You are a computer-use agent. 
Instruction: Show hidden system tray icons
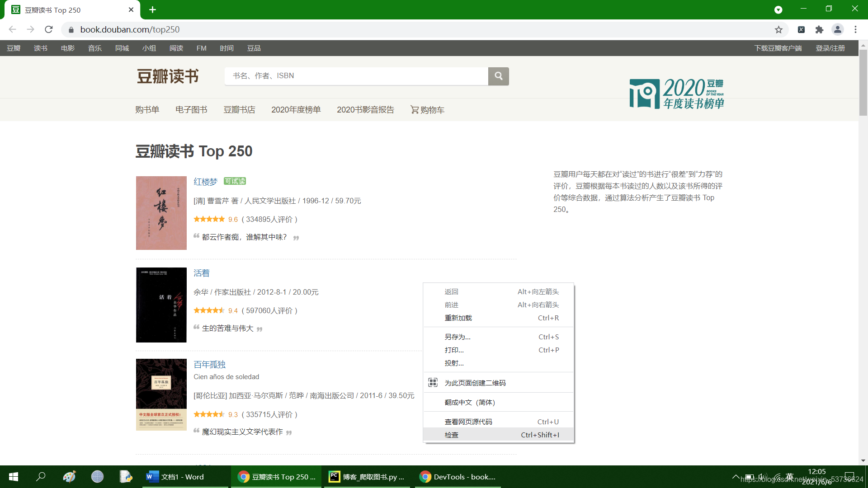[x=736, y=477]
